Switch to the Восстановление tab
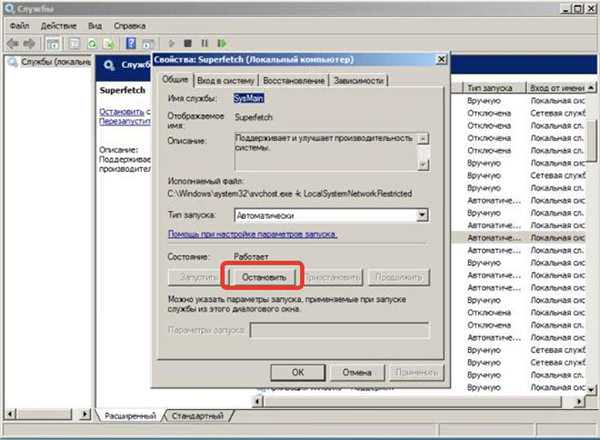 (294, 81)
